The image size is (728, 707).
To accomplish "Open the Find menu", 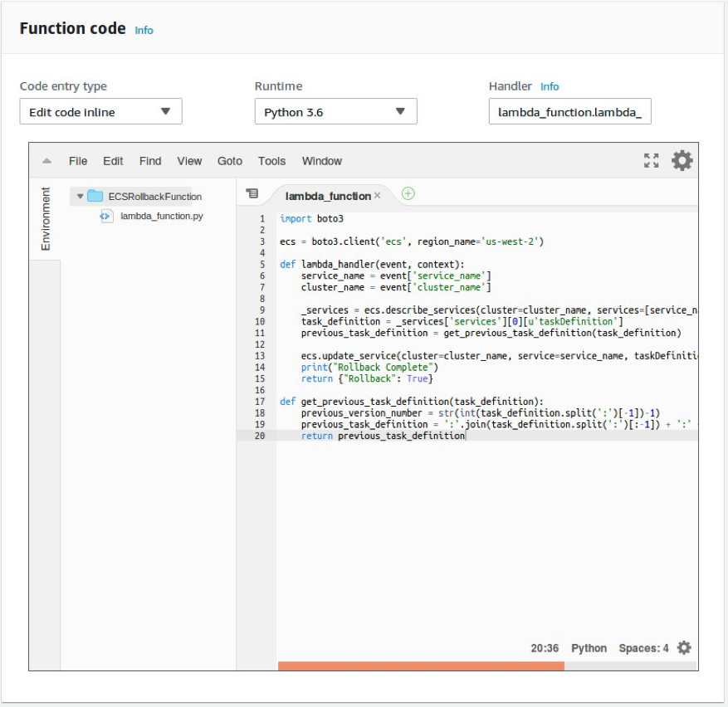I will click(x=150, y=161).
